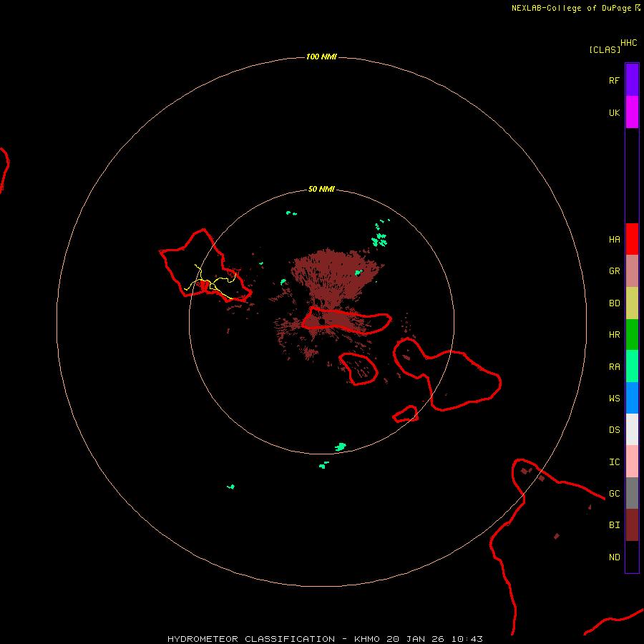Select the GC gray legend swatch

(x=632, y=493)
